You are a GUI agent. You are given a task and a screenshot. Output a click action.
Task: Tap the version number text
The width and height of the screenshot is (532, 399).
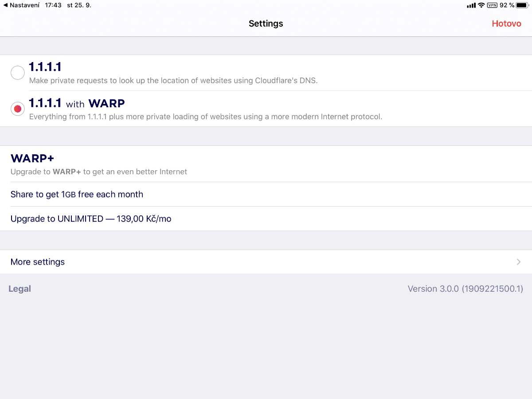click(465, 289)
